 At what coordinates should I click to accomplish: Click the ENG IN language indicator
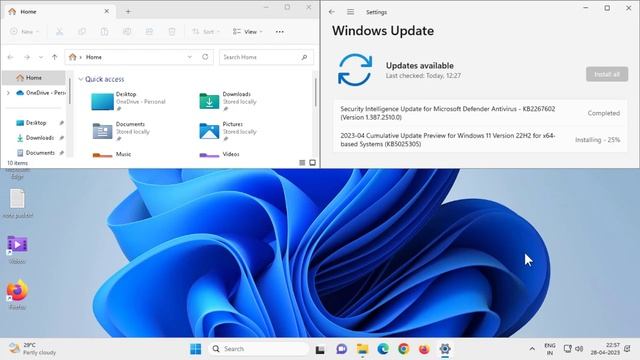point(550,349)
